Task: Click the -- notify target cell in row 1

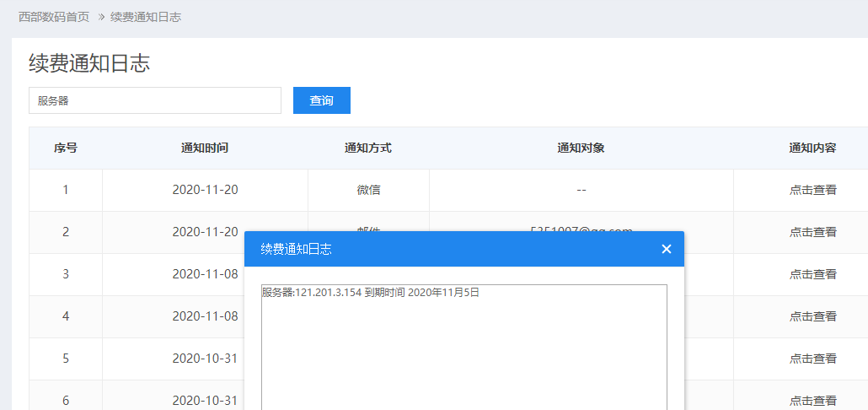Action: 581,190
